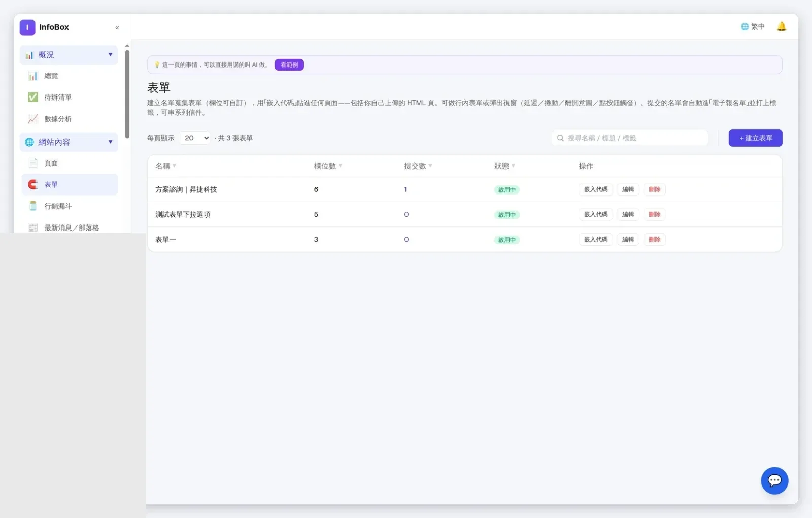Sort by 欄位數 column
The width and height of the screenshot is (812, 518).
coord(328,166)
